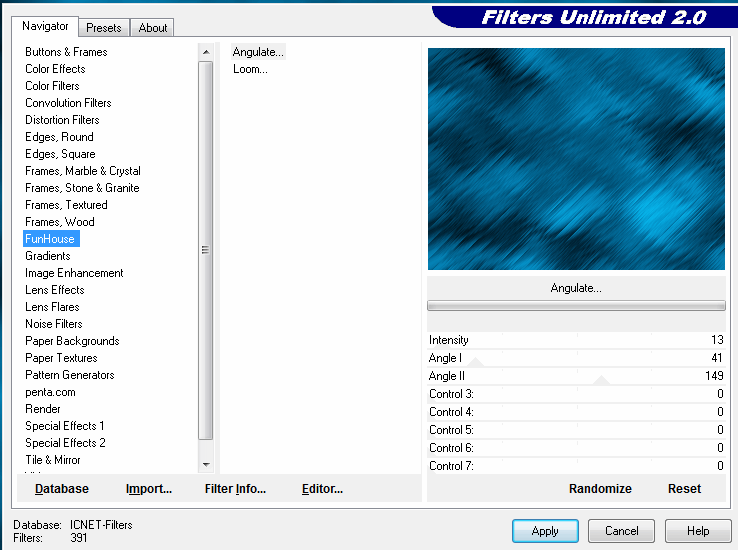Click the Database button
This screenshot has width=738, height=550.
tap(62, 489)
